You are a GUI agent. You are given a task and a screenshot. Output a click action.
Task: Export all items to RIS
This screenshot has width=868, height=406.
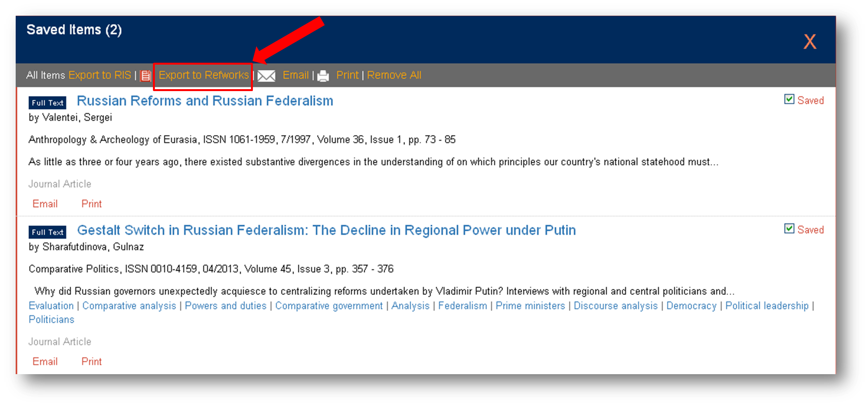pyautogui.click(x=100, y=75)
